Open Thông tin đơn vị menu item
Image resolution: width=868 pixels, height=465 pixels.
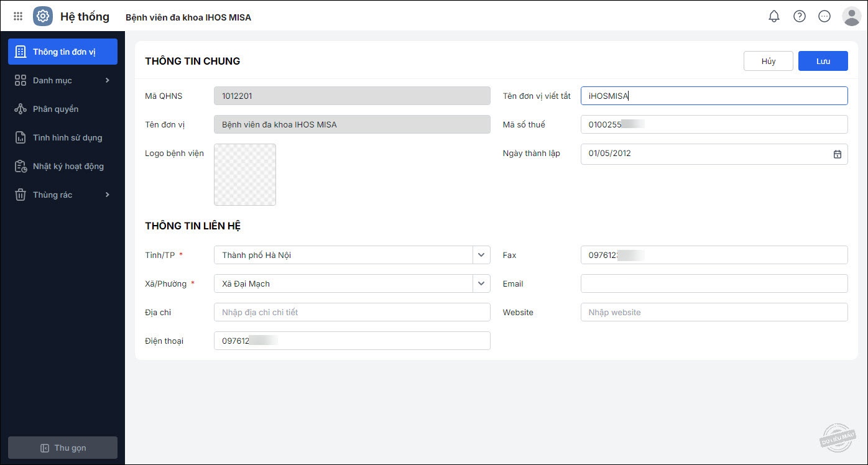[x=63, y=52]
